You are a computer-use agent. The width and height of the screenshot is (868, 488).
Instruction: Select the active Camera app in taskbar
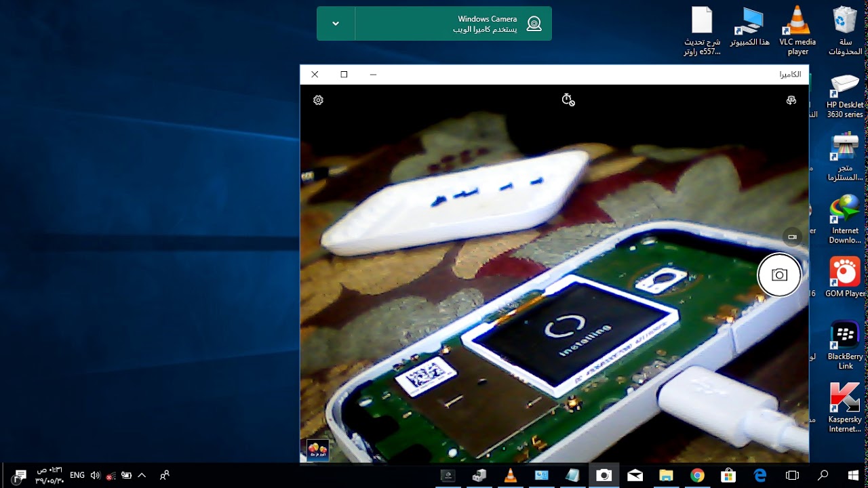click(604, 475)
